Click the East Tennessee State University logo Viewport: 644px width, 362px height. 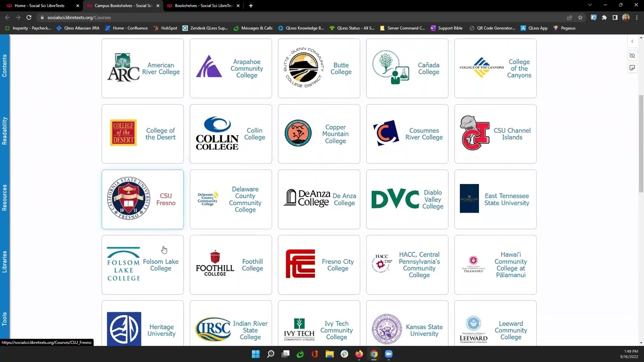coord(469,199)
